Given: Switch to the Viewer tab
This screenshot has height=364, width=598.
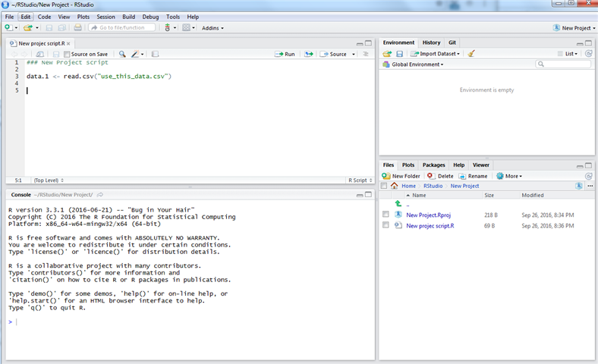Looking at the screenshot, I should tap(481, 165).
